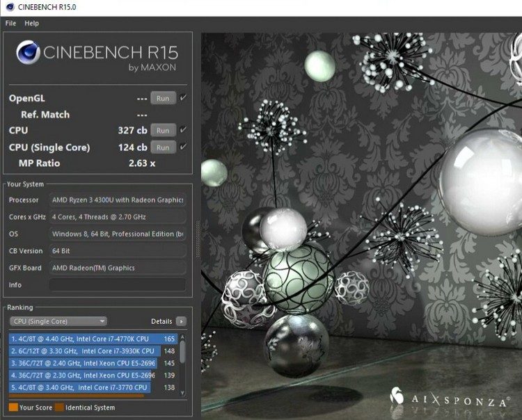Run the CPU (Single Core) benchmark
Screen dimensions: 522x420
(163, 147)
